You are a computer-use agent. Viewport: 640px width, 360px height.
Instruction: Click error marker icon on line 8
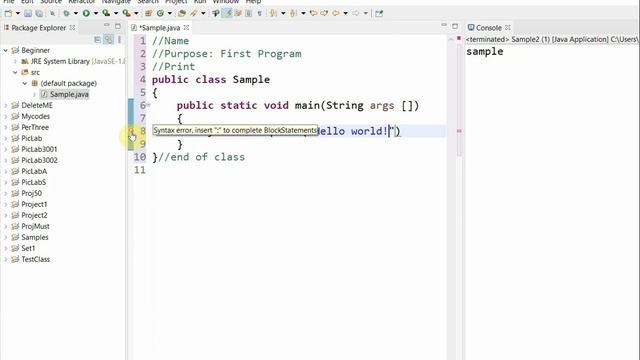click(x=131, y=131)
